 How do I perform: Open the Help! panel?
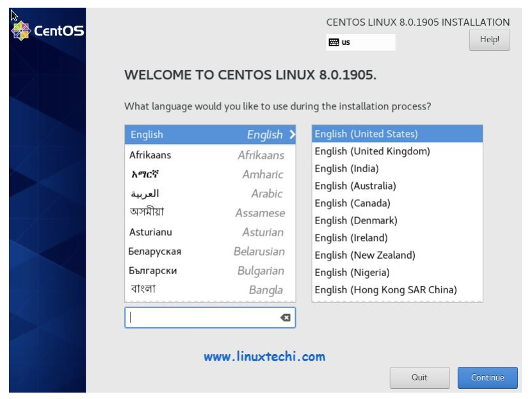[490, 37]
